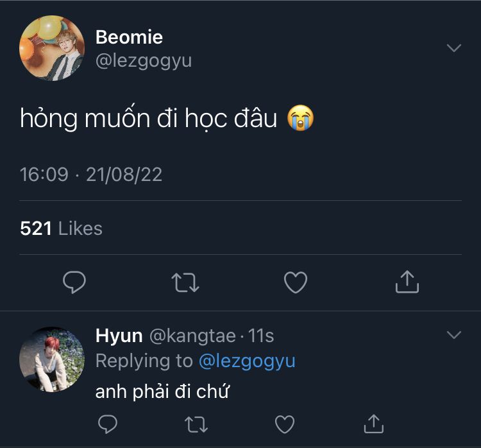This screenshot has height=448, width=481.
Task: Open Beomie display name profile
Action: (x=129, y=37)
